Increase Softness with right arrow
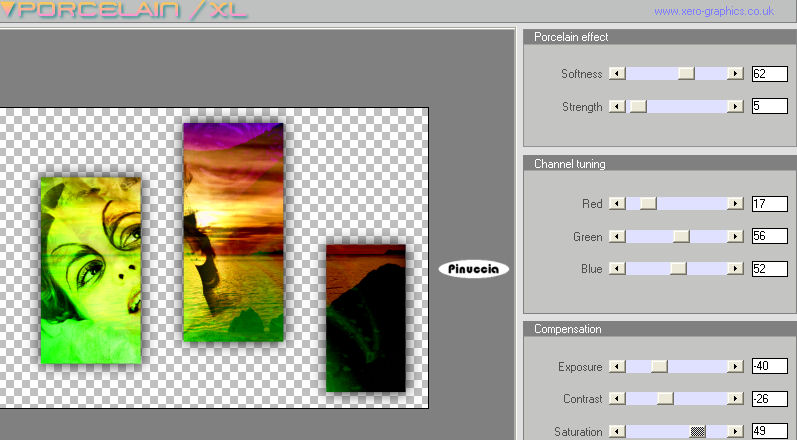 tap(735, 74)
